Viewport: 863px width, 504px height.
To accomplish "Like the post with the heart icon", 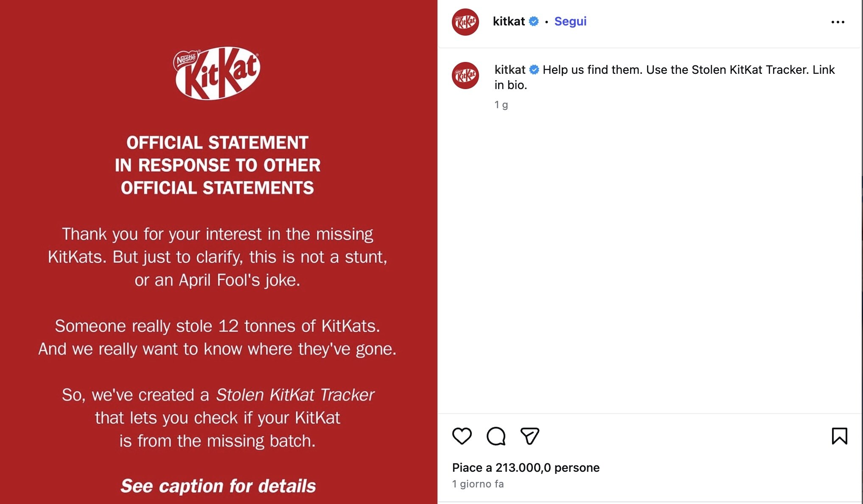I will pyautogui.click(x=462, y=436).
